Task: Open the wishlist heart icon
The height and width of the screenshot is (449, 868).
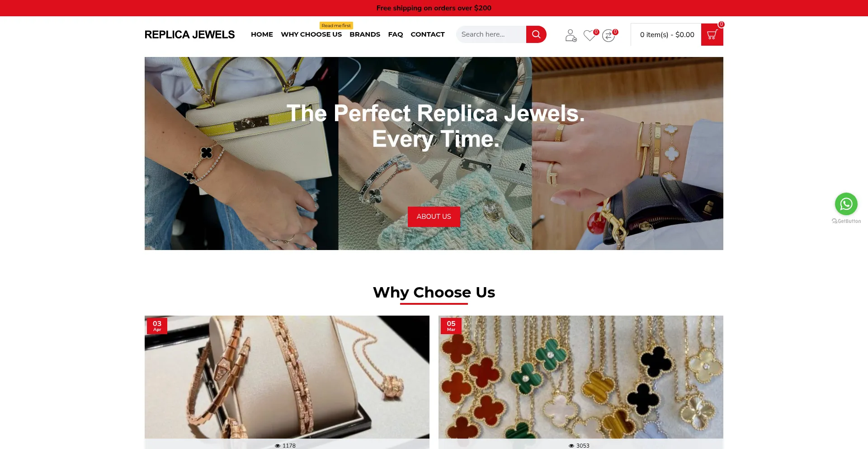Action: pos(590,35)
